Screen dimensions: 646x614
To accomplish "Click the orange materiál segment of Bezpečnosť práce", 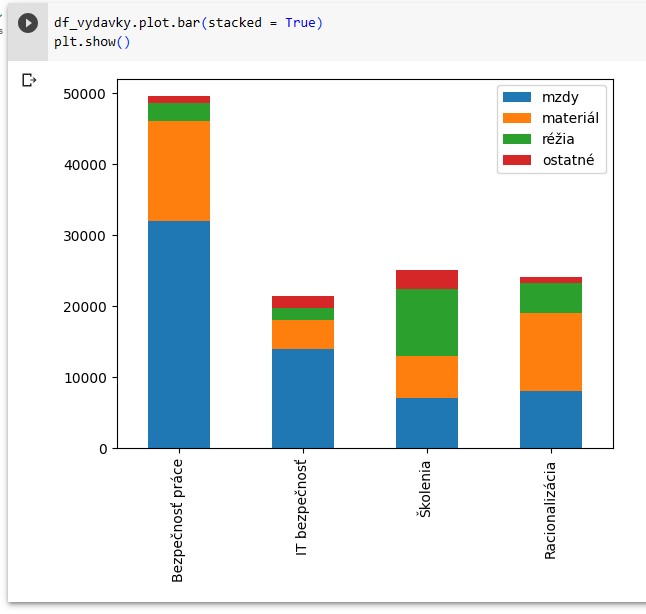I will (x=179, y=171).
